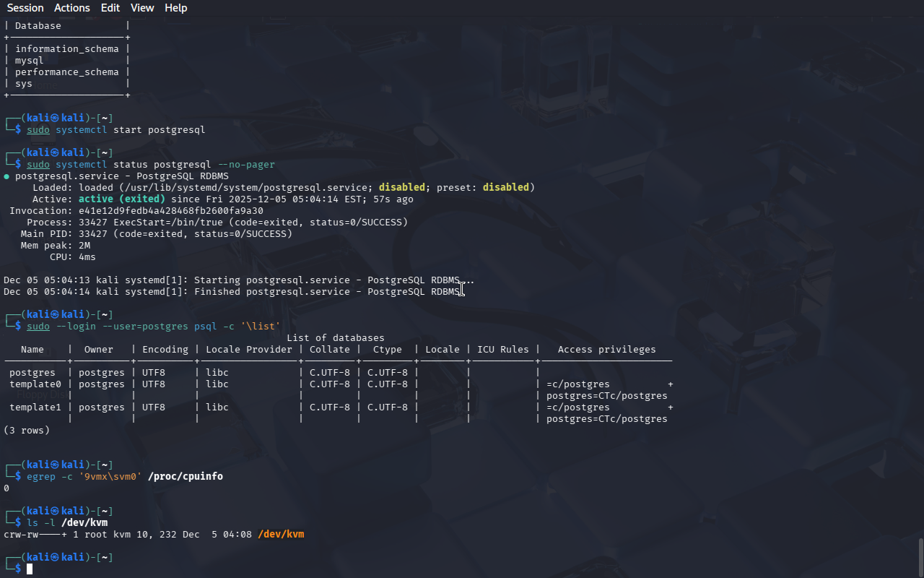Click the /proc/cpuinfo path in egrep command
Image resolution: width=924 pixels, height=578 pixels.
point(186,477)
